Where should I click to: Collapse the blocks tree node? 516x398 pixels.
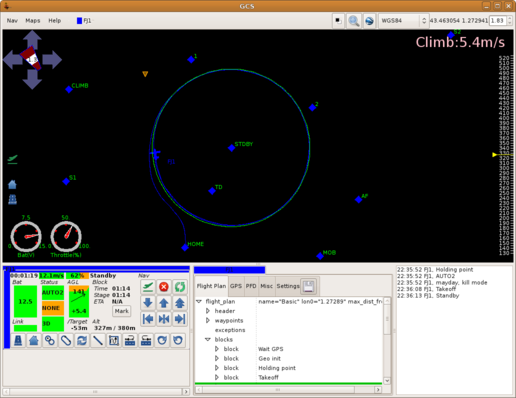coord(208,339)
